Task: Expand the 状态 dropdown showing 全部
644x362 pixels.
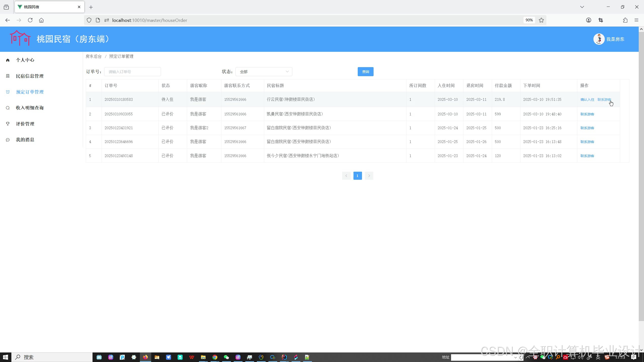Action: (x=264, y=72)
